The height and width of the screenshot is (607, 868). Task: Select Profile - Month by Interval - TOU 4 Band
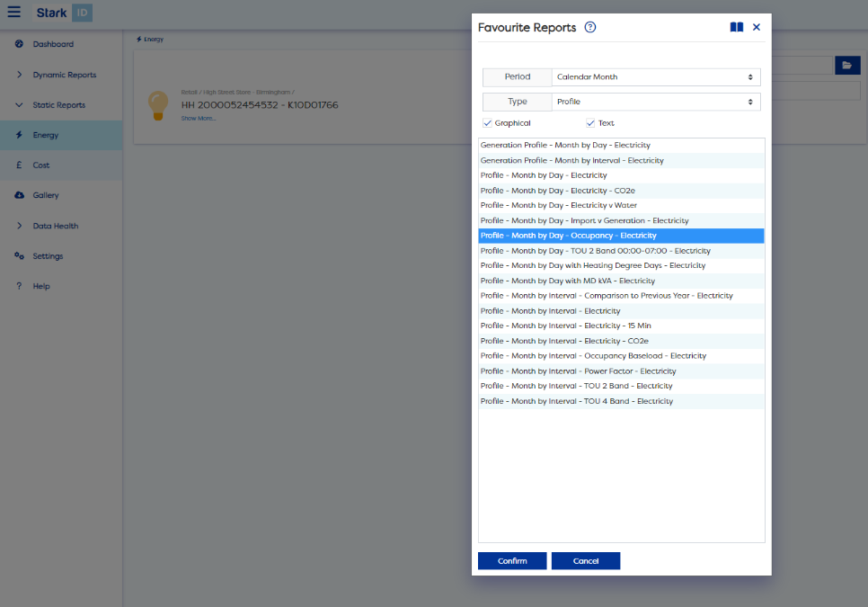pos(621,401)
